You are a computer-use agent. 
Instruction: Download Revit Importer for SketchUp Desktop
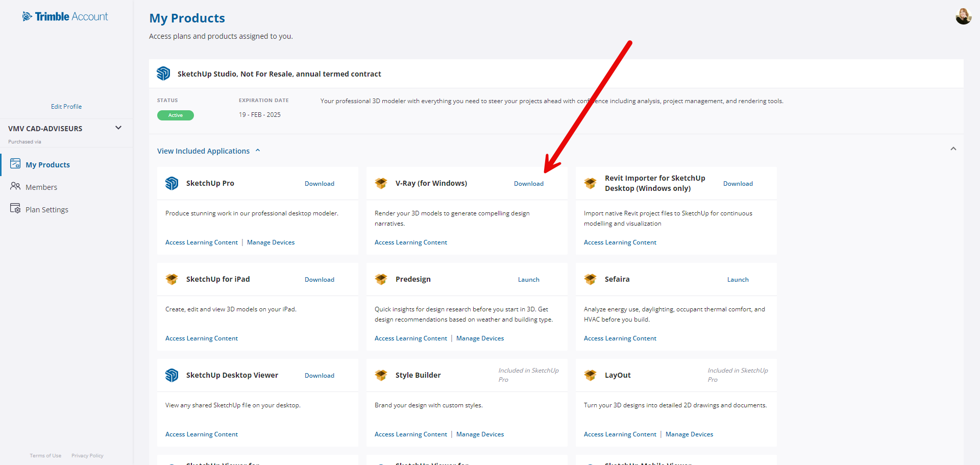point(738,184)
